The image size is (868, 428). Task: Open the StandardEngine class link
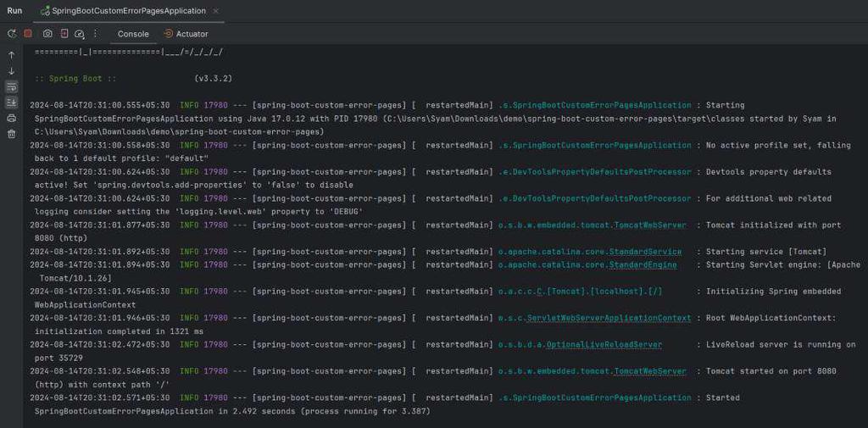tap(643, 265)
